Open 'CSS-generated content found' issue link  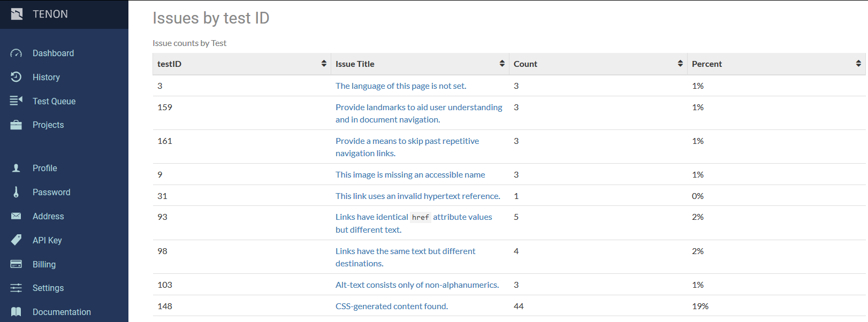click(392, 306)
